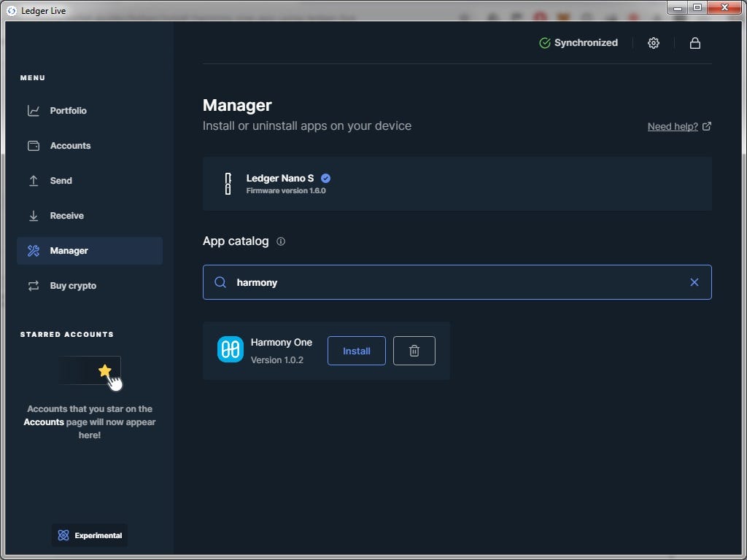Viewport: 747px width, 560px height.
Task: Install the Harmony One app
Action: click(356, 351)
